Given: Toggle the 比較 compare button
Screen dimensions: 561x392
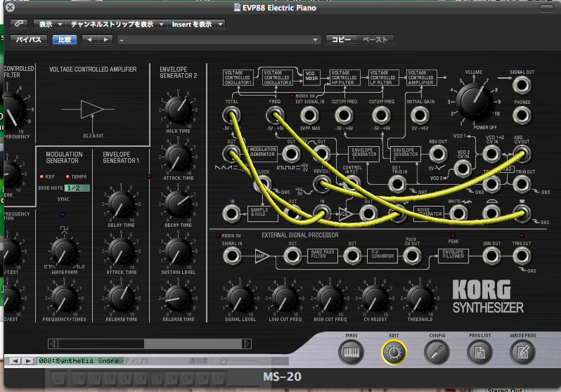Looking at the screenshot, I should [65, 39].
